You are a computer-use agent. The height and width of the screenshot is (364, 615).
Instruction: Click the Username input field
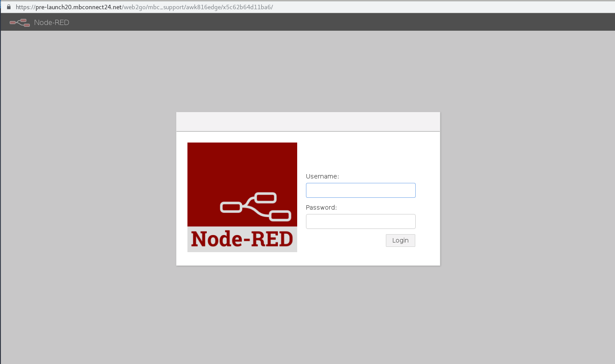click(360, 190)
